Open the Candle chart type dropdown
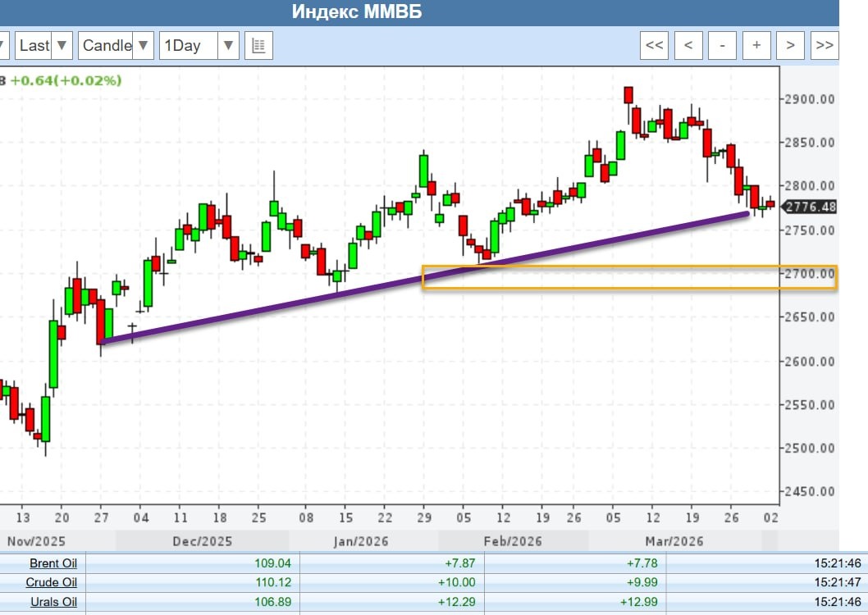 [x=116, y=45]
